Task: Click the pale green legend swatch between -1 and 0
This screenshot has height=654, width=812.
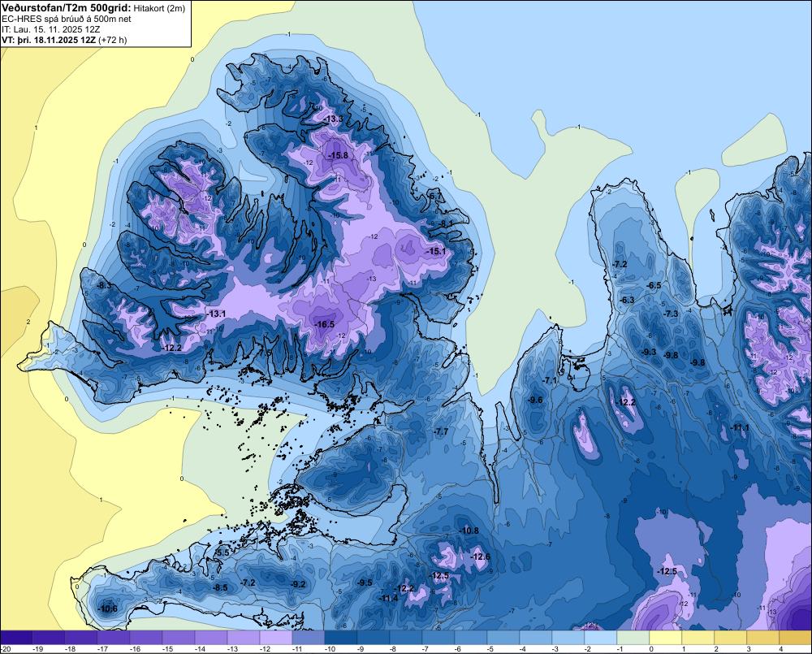Action: click(633, 638)
